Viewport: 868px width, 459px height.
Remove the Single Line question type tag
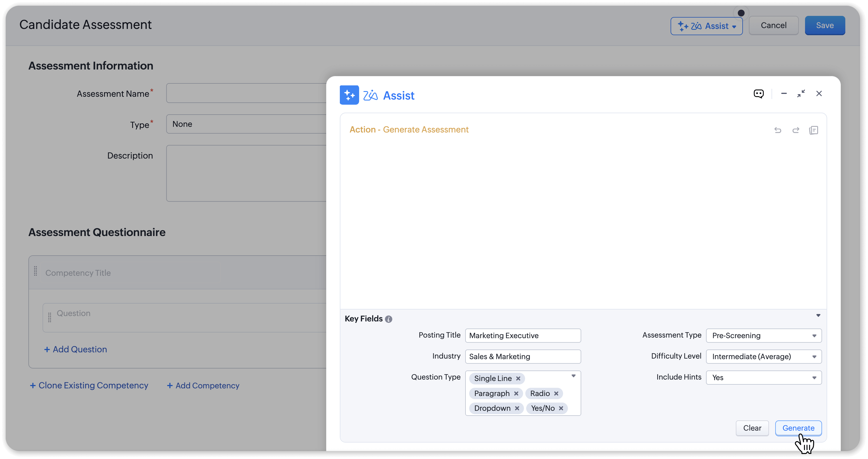point(518,378)
